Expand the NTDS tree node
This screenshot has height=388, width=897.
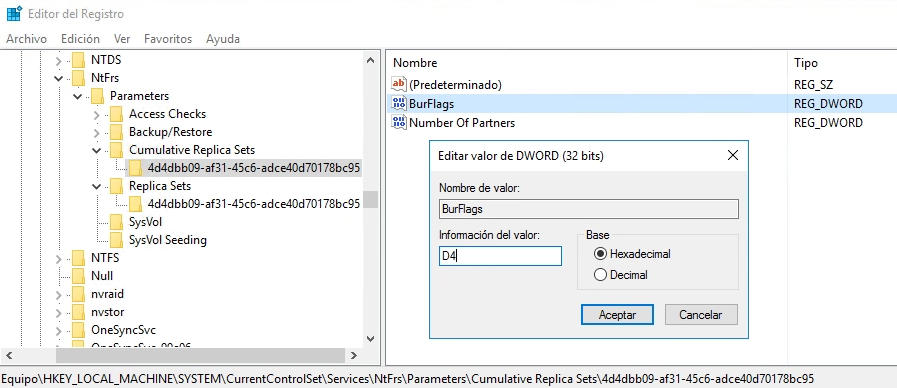click(59, 60)
